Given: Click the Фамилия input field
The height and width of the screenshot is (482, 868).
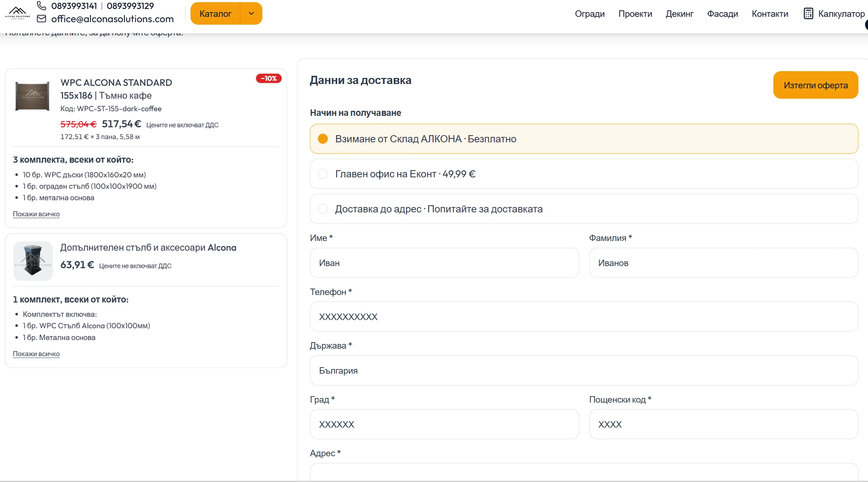Looking at the screenshot, I should [x=723, y=263].
